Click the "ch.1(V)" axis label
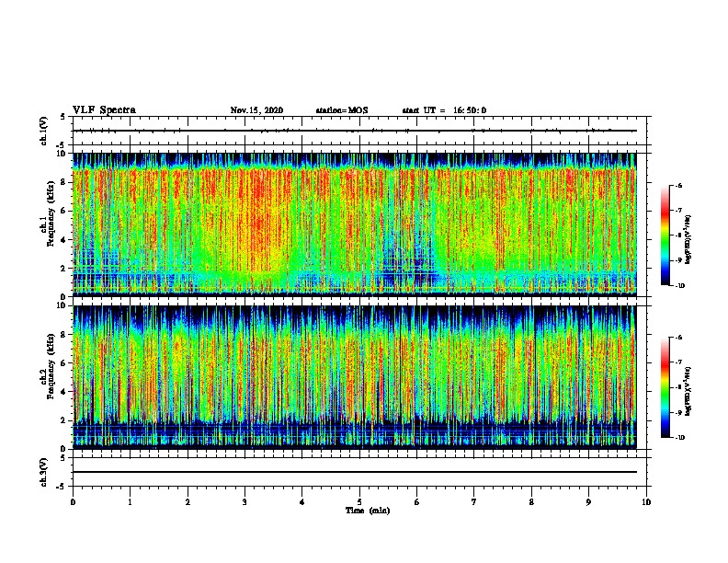 (x=44, y=131)
